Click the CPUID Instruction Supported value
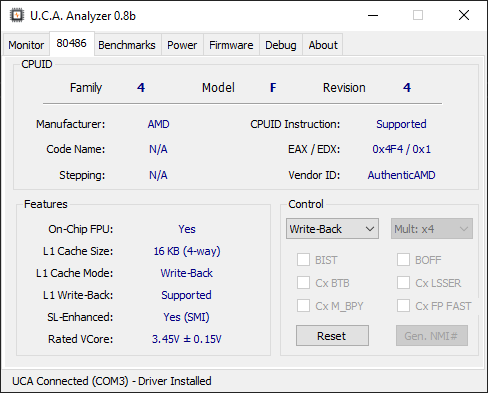This screenshot has width=488, height=393. [x=401, y=124]
